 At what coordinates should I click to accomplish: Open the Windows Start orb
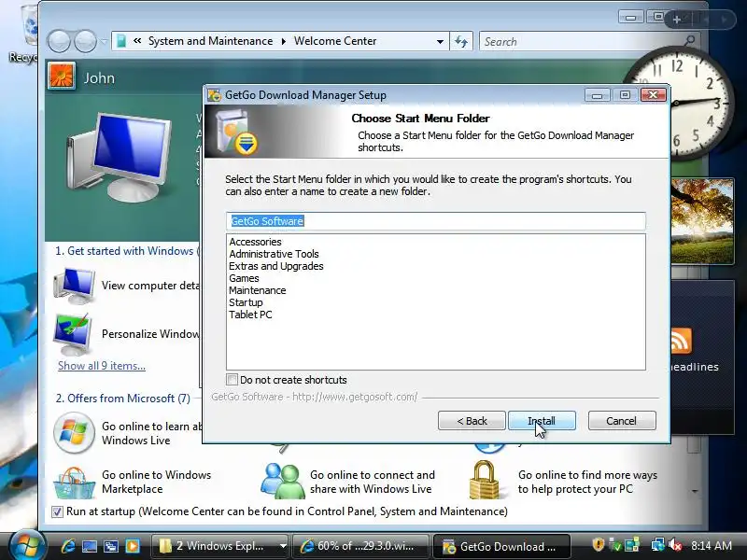(27, 545)
